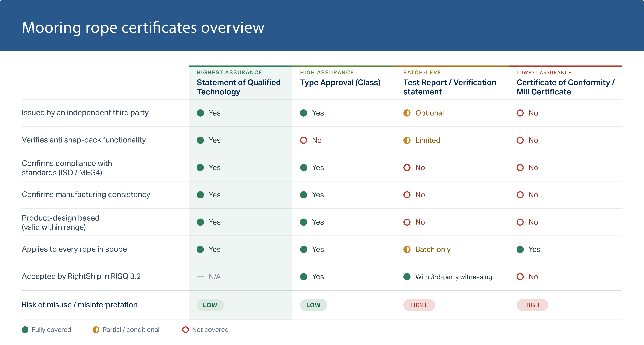Click the row label Confirms manufacturing consistency
The width and height of the screenshot is (644, 345).
86,195
